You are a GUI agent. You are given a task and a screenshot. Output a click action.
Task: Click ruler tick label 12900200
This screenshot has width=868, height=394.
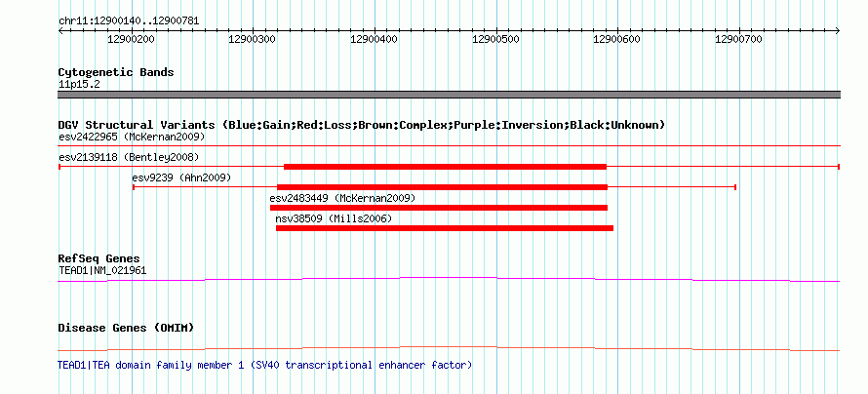(x=132, y=39)
